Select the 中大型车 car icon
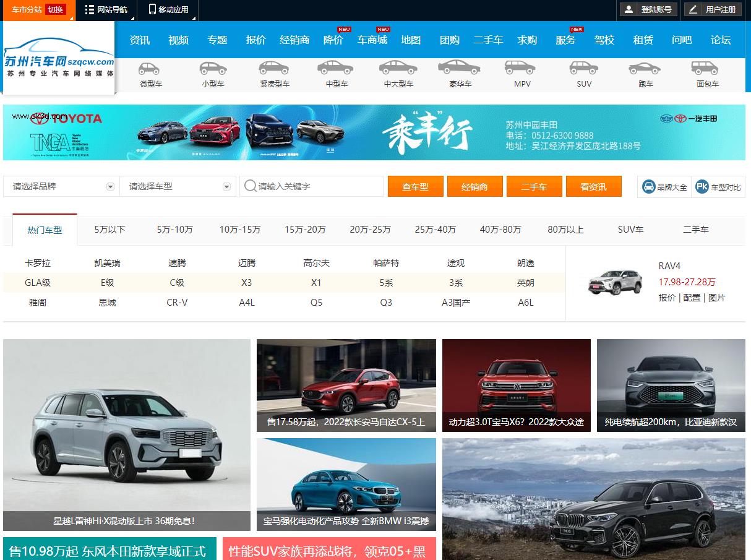 point(398,68)
